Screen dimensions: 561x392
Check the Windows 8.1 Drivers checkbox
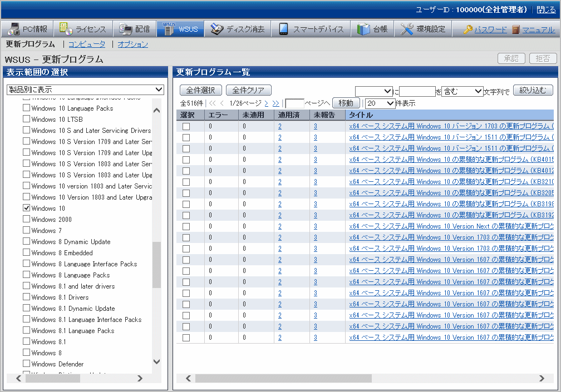tap(27, 297)
